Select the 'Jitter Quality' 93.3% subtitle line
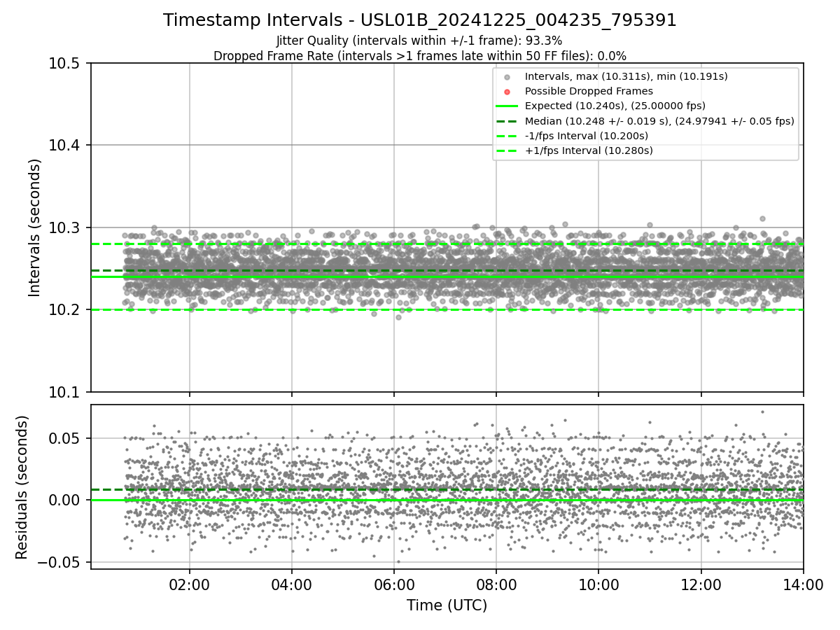Image resolution: width=840 pixels, height=630 pixels. 419,41
